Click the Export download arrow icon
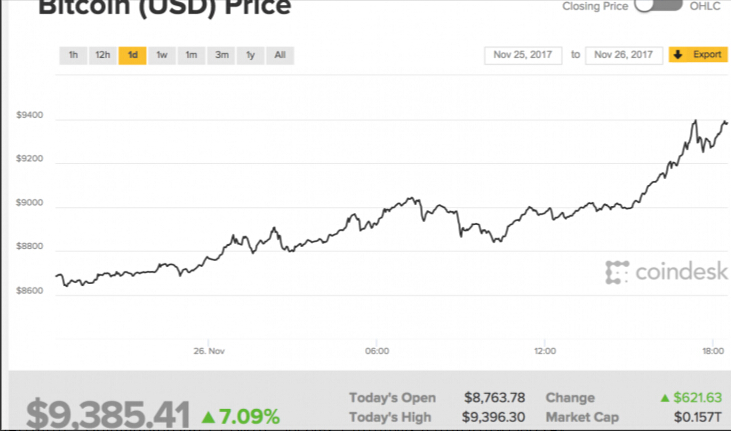Viewport: 731px width, 431px height. pos(677,55)
